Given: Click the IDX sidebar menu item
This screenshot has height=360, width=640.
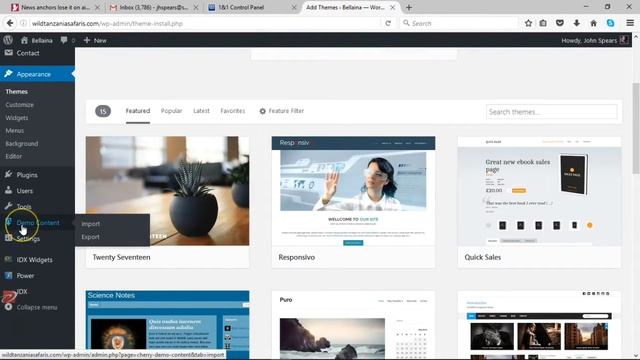Looking at the screenshot, I should 22,291.
